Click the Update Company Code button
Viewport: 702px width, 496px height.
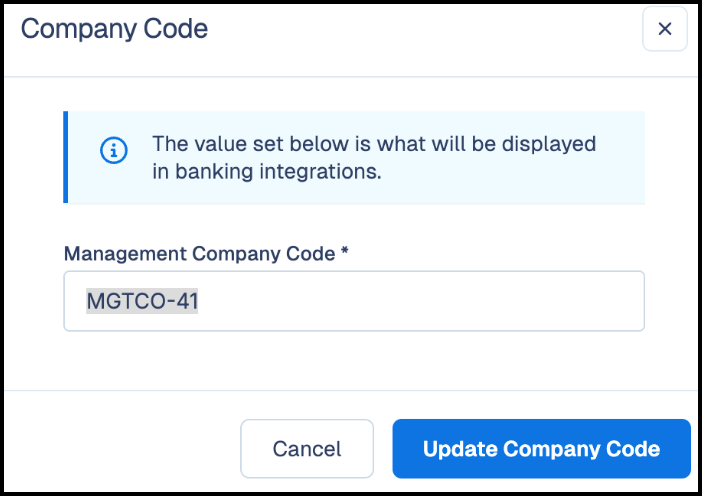[x=541, y=449]
